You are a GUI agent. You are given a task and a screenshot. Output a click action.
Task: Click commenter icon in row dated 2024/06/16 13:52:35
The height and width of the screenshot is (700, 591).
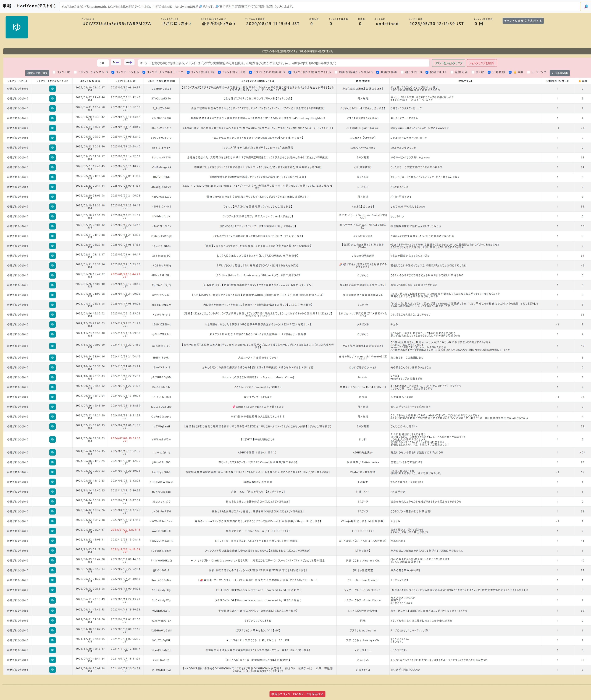click(x=52, y=453)
